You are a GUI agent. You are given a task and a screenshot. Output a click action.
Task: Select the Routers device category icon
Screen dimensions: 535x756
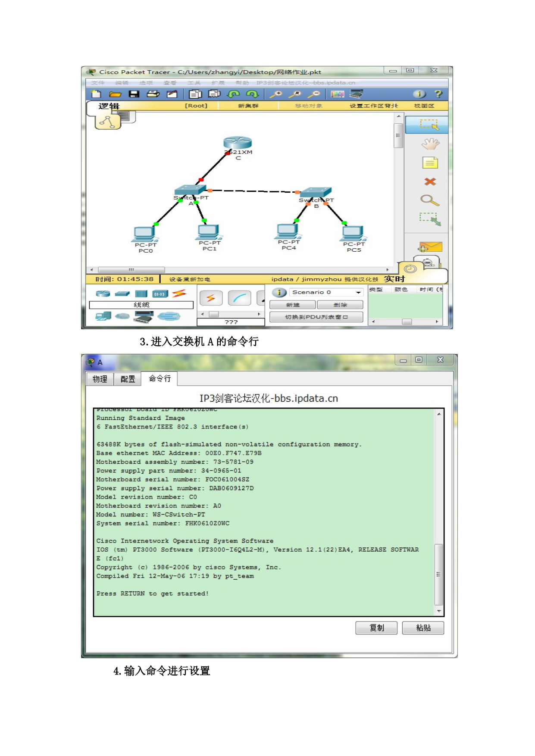pos(103,294)
